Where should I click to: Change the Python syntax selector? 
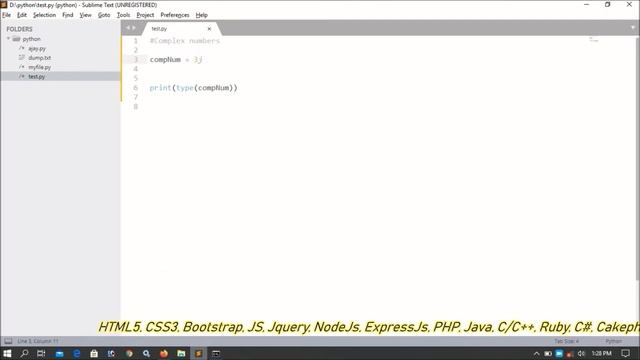(x=613, y=341)
